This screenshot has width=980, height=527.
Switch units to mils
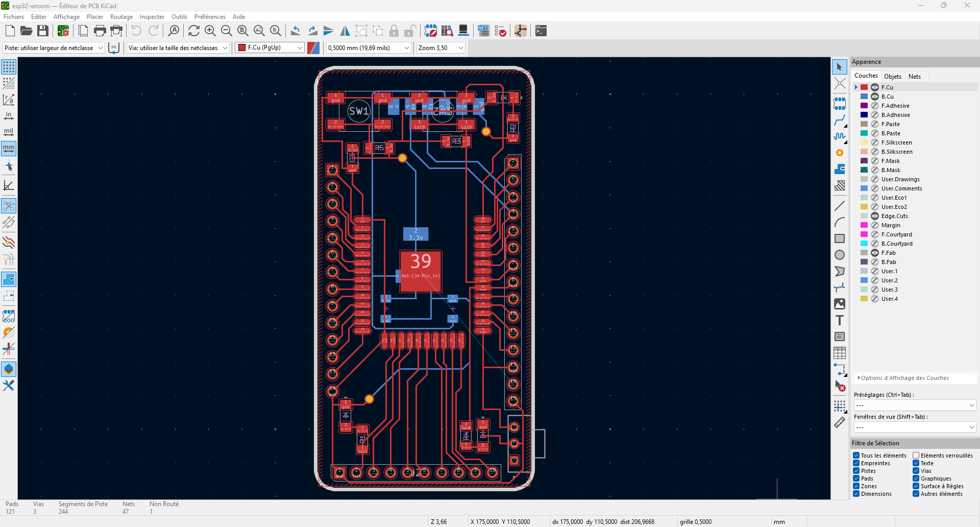9,132
